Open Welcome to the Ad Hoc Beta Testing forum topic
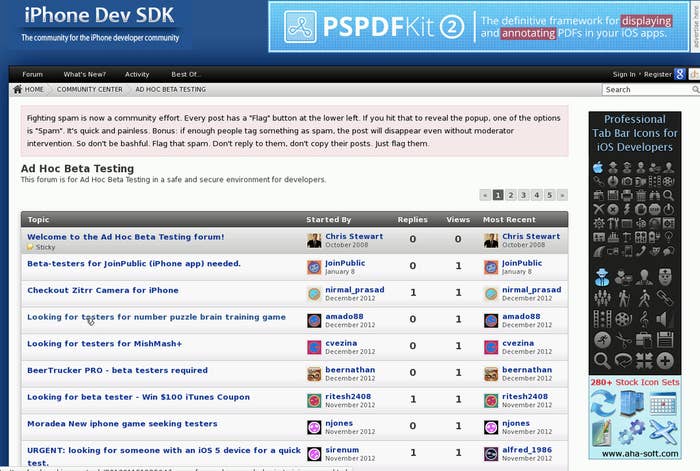Screen dimensions: 700x471 125,237
